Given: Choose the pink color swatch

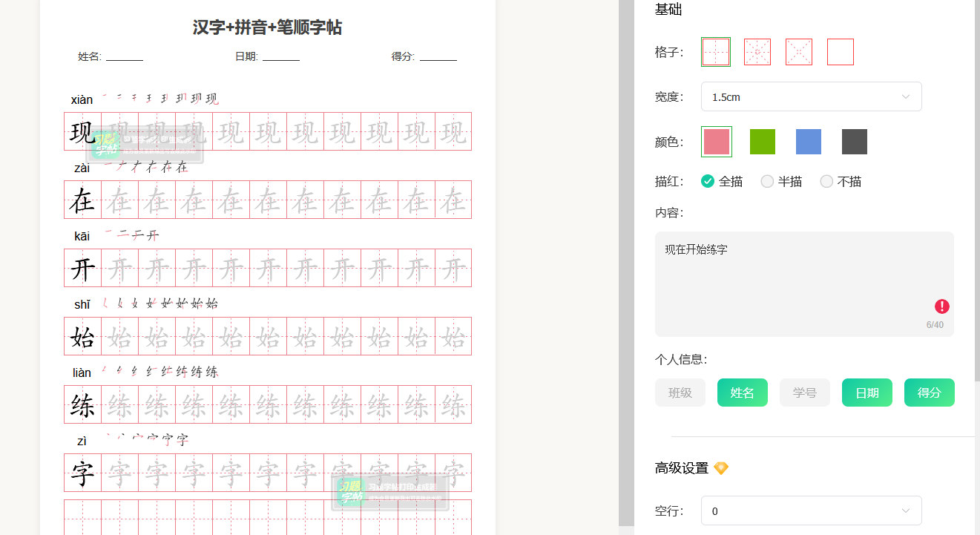Looking at the screenshot, I should 717,142.
